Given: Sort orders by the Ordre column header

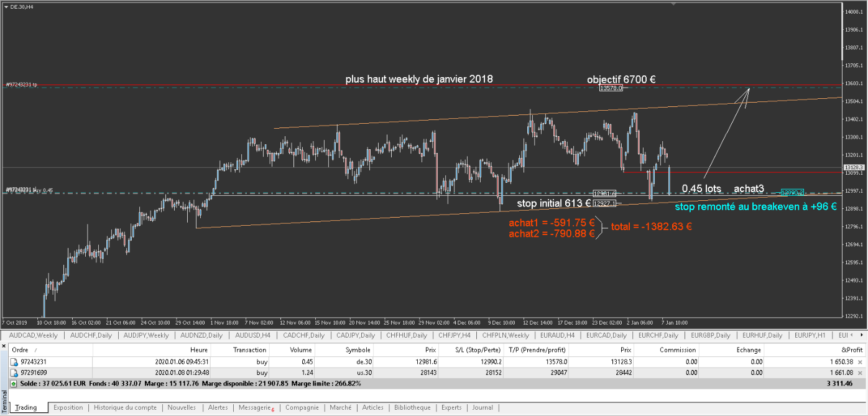Looking at the screenshot, I should click(x=50, y=350).
